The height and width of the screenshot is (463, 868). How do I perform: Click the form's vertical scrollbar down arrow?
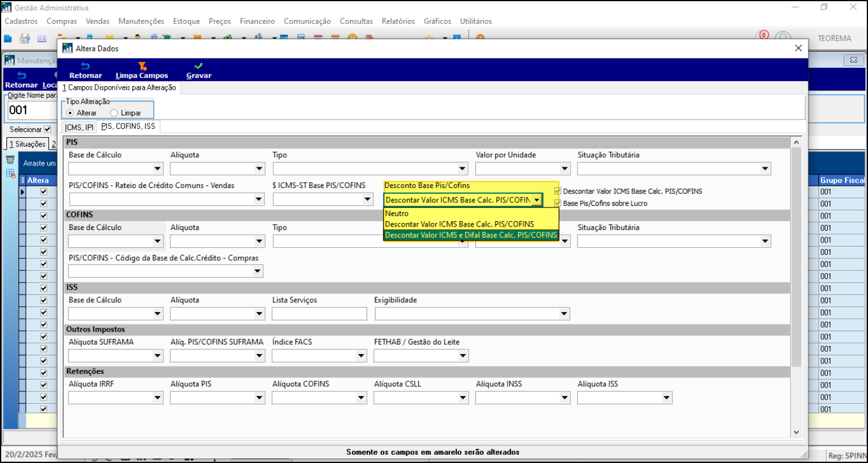pyautogui.click(x=796, y=432)
